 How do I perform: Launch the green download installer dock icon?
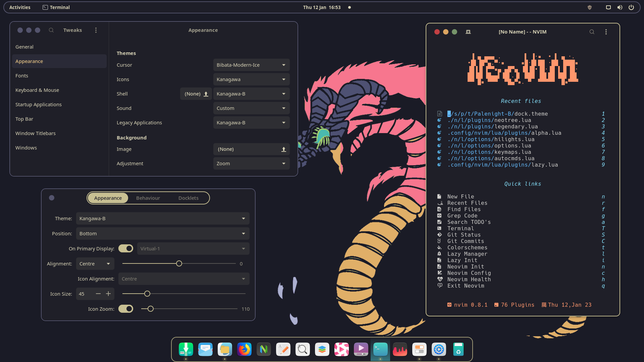(186, 349)
